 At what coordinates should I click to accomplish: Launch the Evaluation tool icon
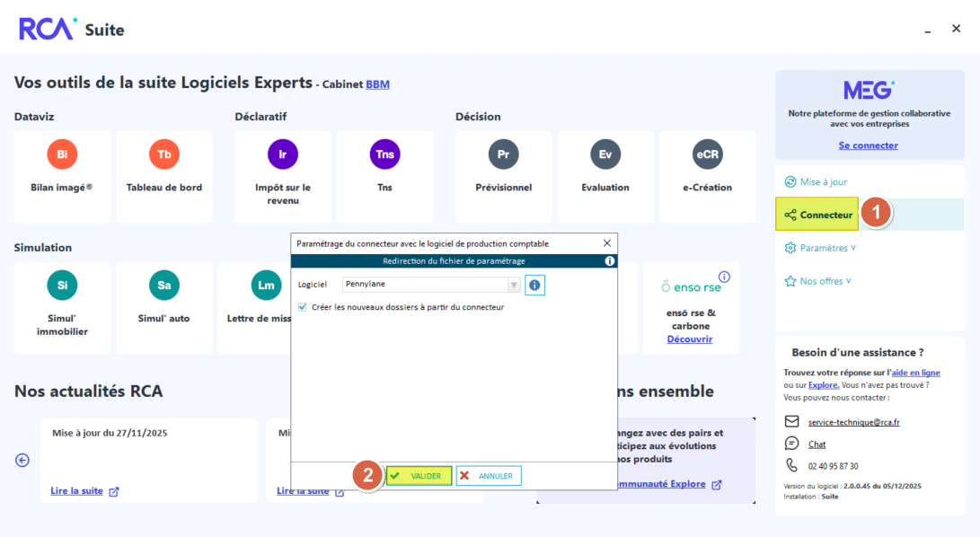pos(605,154)
